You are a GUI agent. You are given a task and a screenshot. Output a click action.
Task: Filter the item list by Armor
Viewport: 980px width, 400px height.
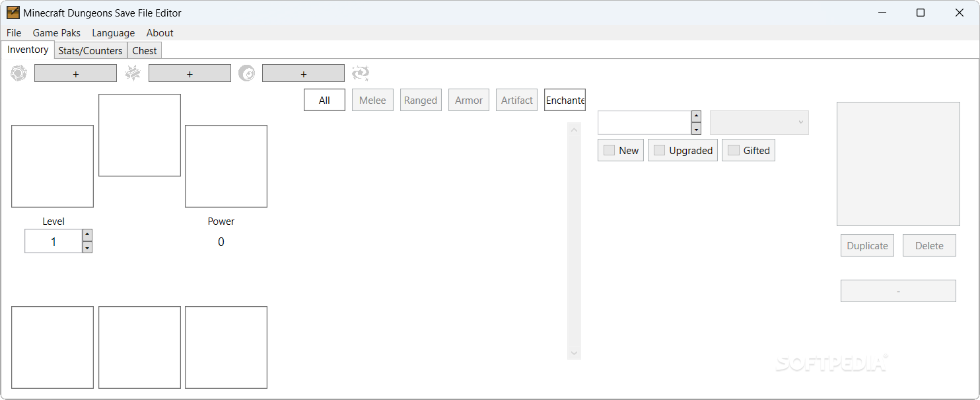[469, 100]
